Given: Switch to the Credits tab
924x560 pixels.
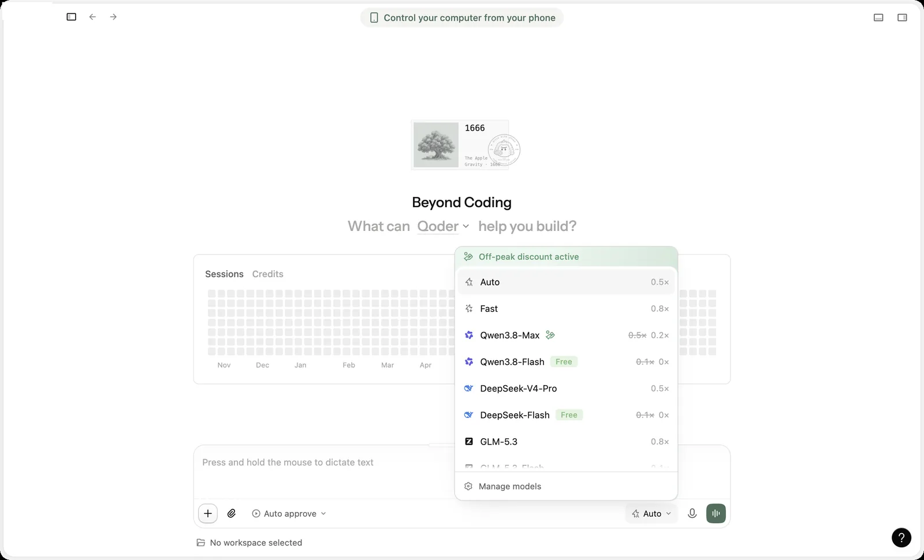Looking at the screenshot, I should 268,274.
